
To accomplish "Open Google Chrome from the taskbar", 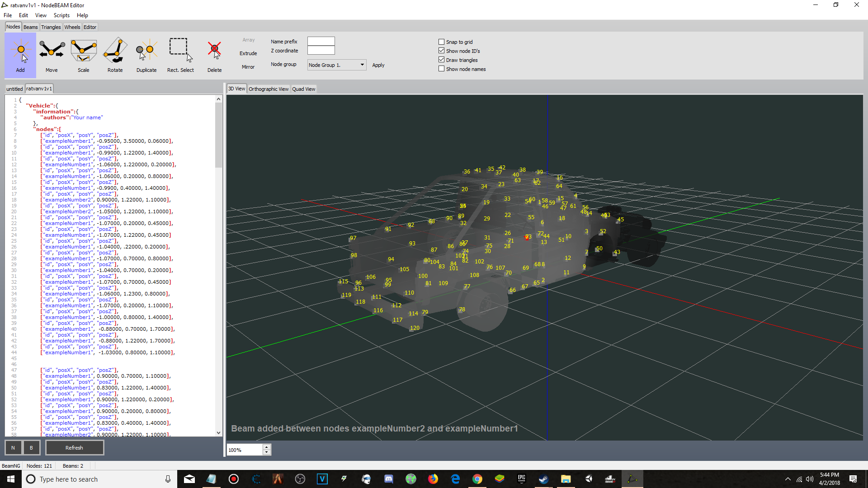I will (x=477, y=479).
